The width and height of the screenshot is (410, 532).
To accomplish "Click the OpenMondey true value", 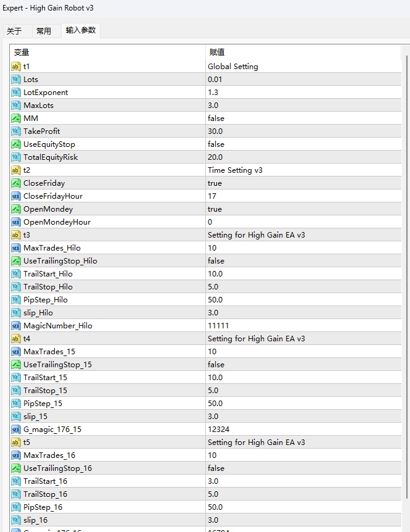I will point(215,209).
